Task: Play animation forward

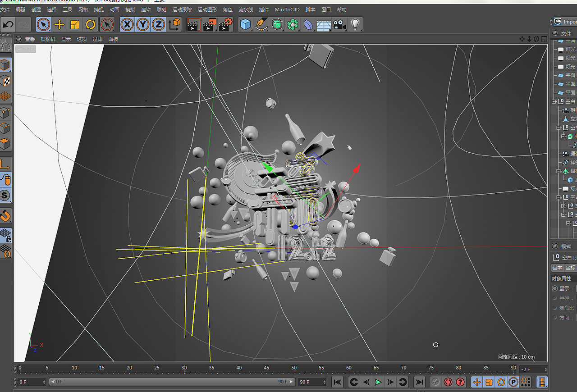Action: (x=378, y=382)
